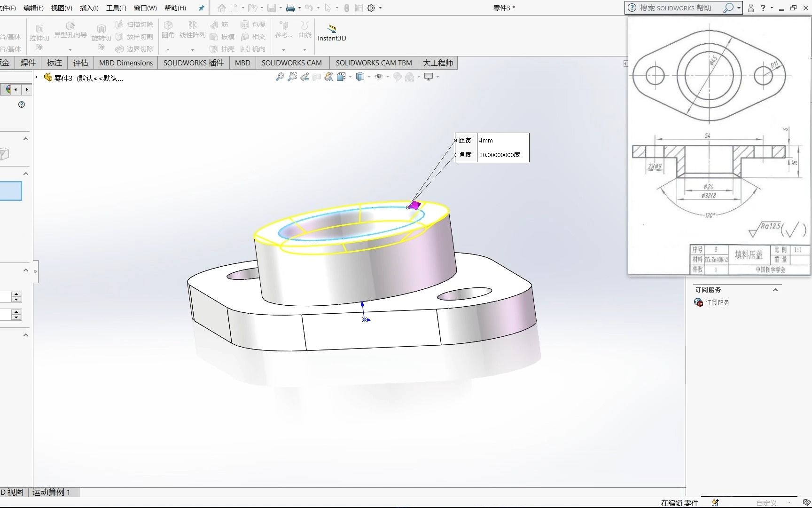
Task: Collapse the 订阅服务 section chevron
Action: click(x=775, y=290)
